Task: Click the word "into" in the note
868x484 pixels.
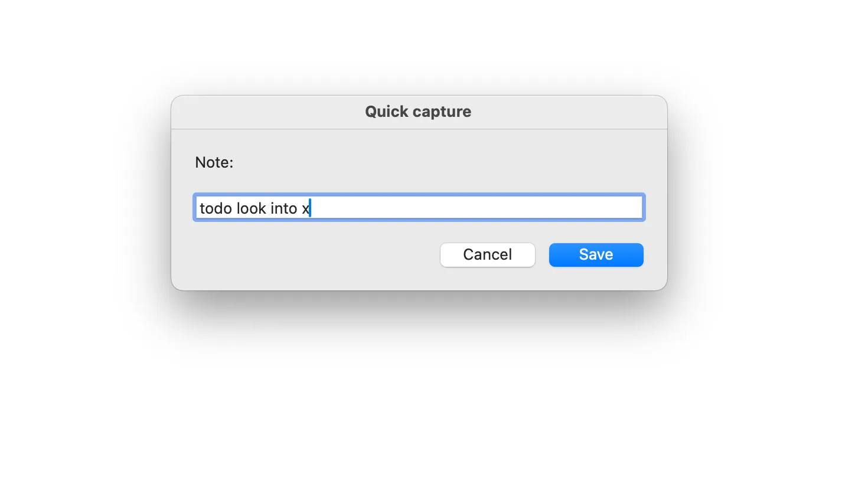Action: pos(283,208)
